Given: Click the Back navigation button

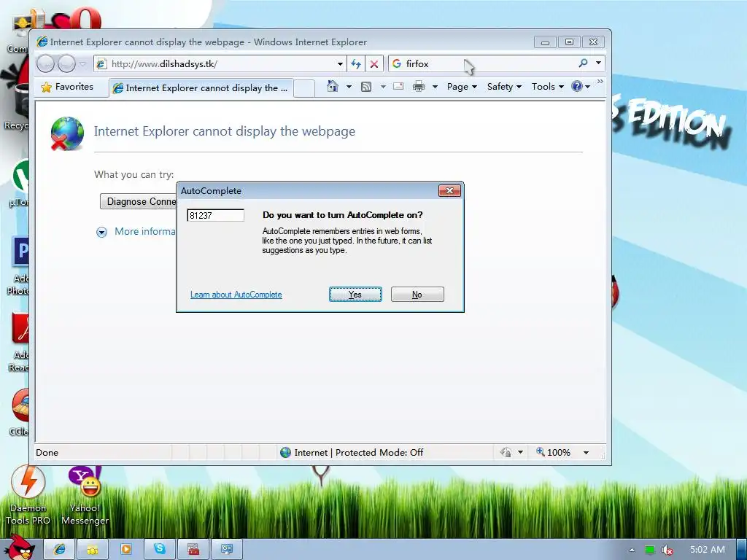Looking at the screenshot, I should 46,64.
